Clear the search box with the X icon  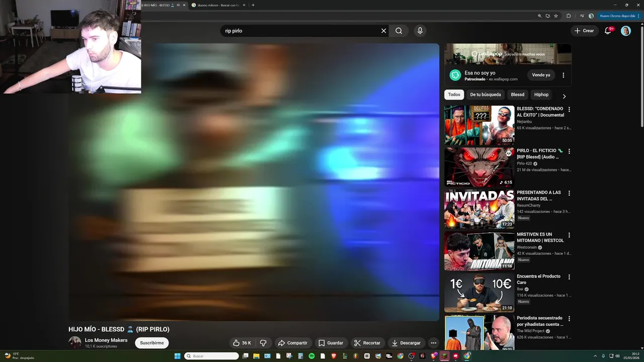(383, 31)
